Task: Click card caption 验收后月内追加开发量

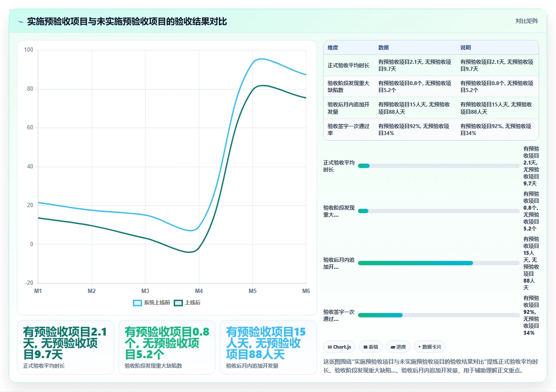Action: pyautogui.click(x=252, y=366)
